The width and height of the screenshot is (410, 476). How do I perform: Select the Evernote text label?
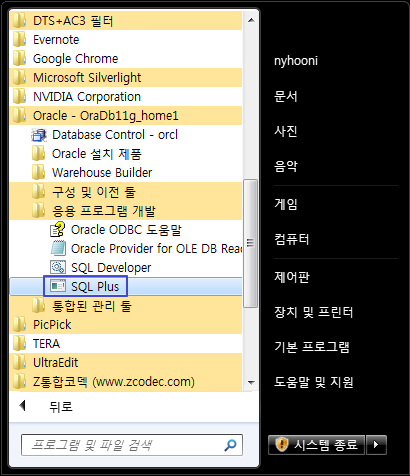pos(56,40)
